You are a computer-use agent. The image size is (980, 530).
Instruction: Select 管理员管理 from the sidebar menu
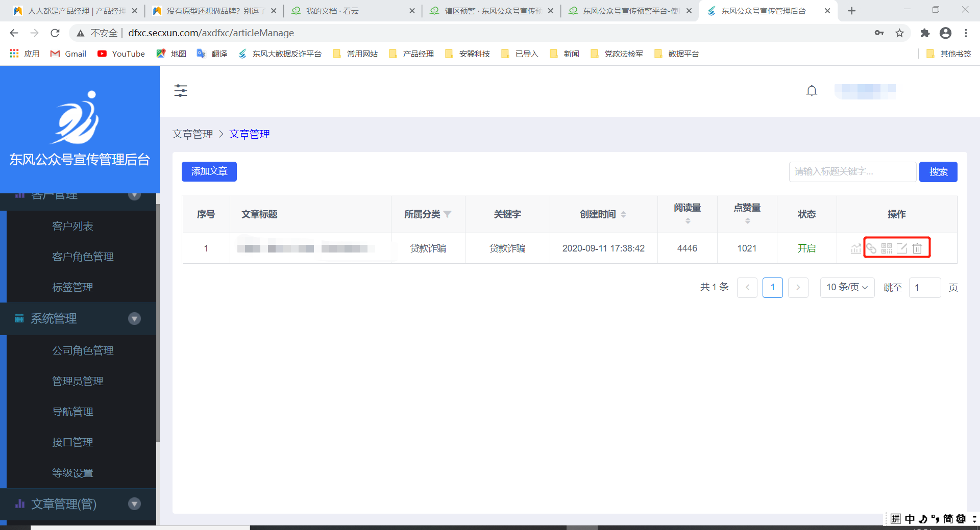click(x=78, y=381)
